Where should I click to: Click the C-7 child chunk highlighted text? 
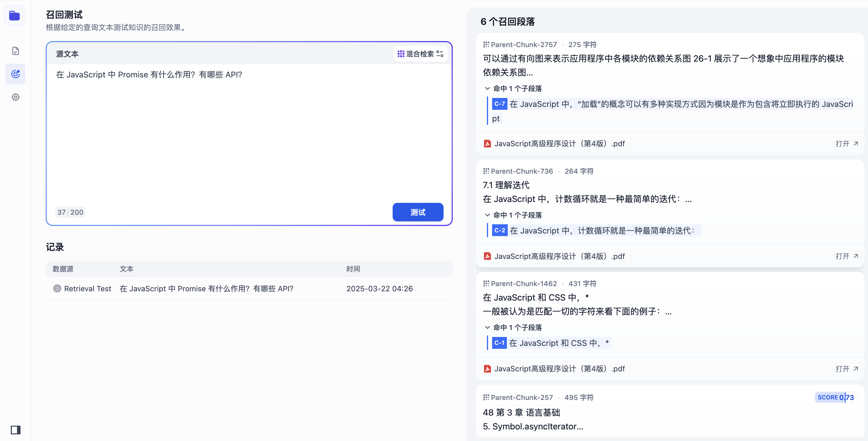[x=674, y=104]
